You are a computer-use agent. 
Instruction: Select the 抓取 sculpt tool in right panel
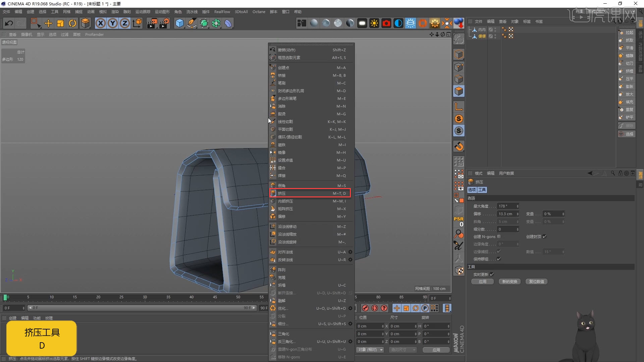coord(627,40)
